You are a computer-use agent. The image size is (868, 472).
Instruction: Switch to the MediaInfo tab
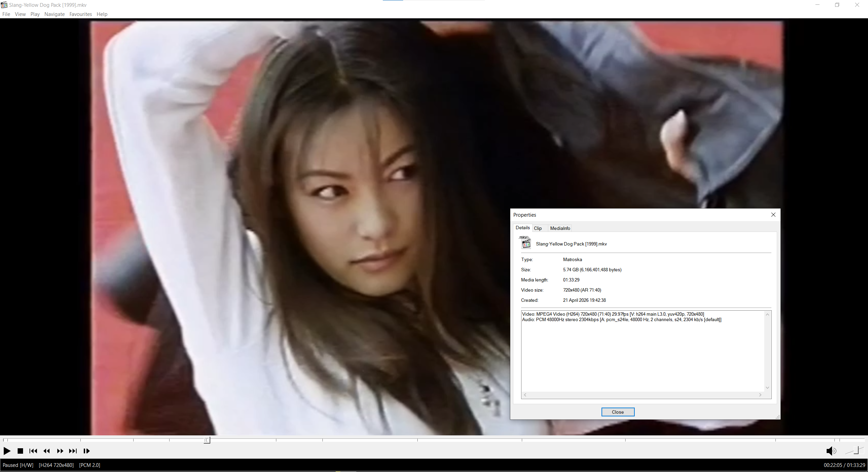[x=560, y=228]
